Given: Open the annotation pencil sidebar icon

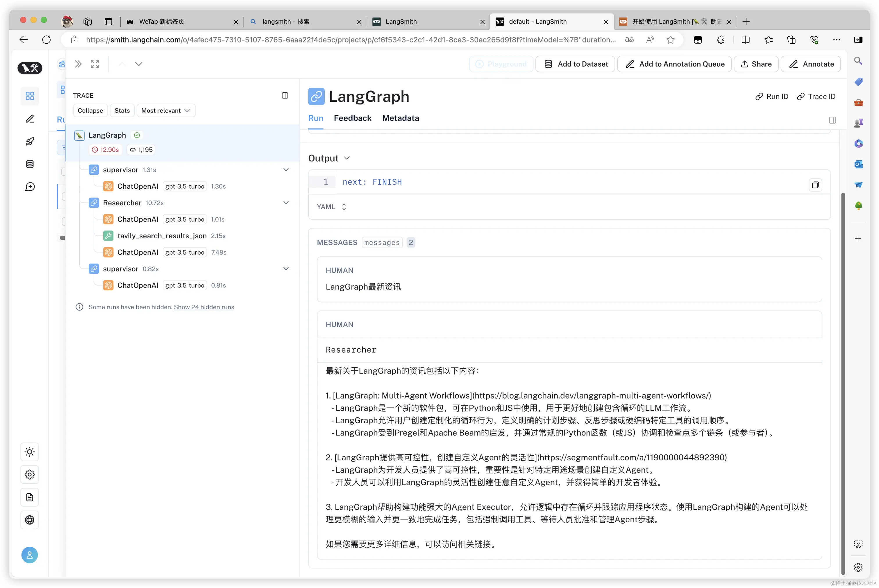Looking at the screenshot, I should [30, 119].
